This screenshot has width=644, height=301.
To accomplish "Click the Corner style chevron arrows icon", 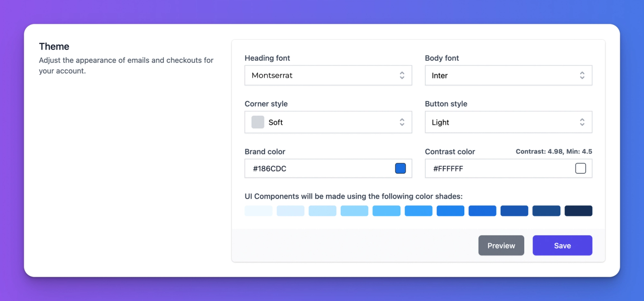I will tap(402, 123).
